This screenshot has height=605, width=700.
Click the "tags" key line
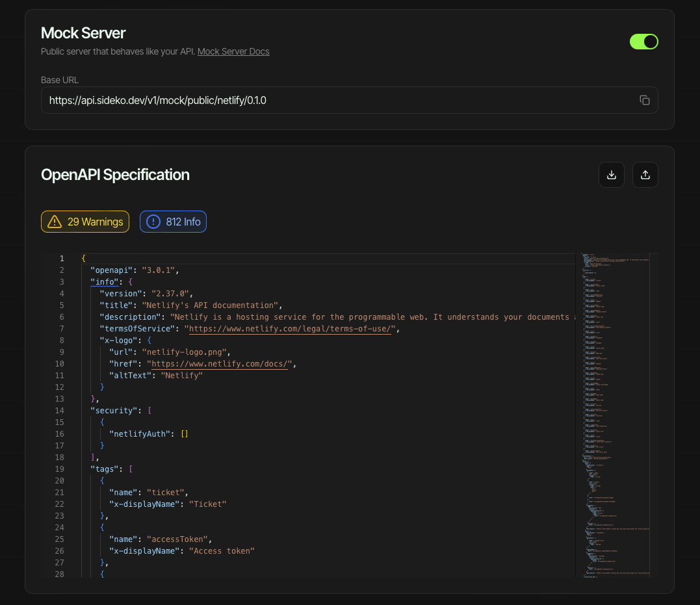click(111, 469)
